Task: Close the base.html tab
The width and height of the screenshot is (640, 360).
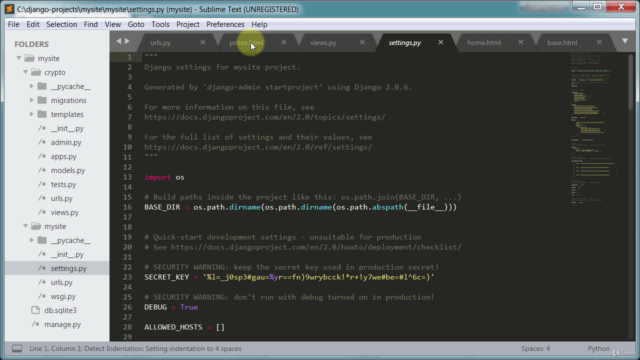Action: coord(599,42)
